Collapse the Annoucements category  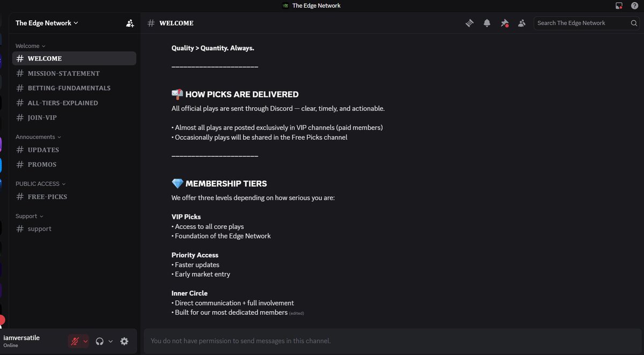[x=38, y=137]
